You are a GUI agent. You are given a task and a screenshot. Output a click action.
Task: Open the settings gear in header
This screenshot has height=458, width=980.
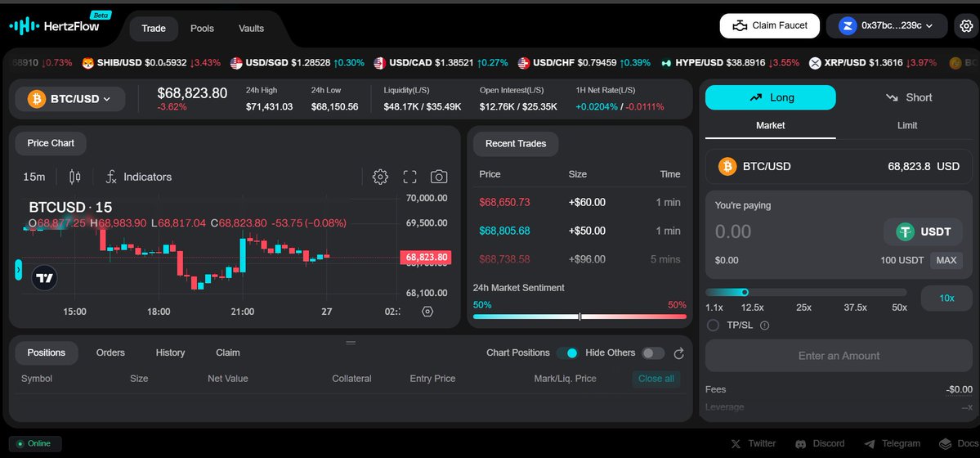966,25
